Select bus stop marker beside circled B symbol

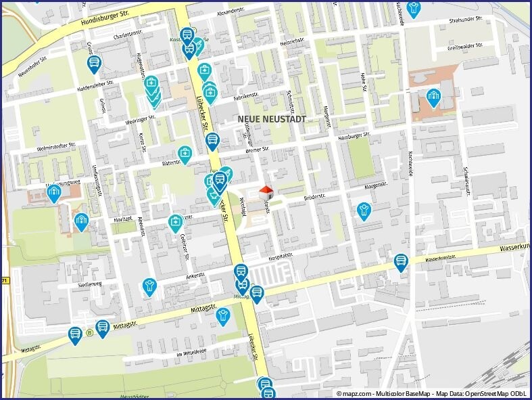pos(102,328)
